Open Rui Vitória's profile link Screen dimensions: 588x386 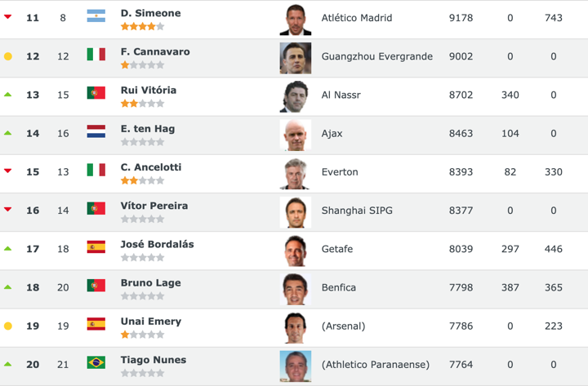(x=148, y=90)
